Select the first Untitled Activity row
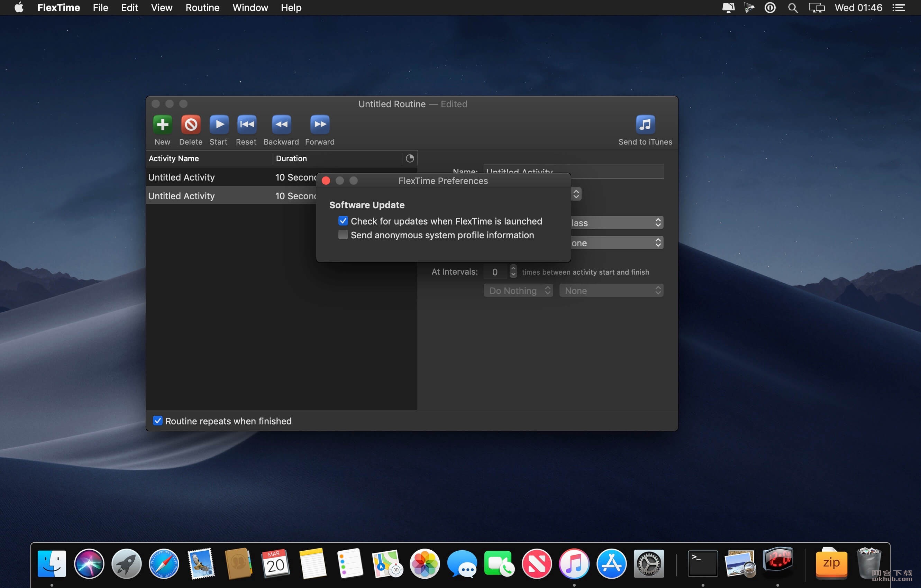The image size is (921, 588). pyautogui.click(x=231, y=177)
